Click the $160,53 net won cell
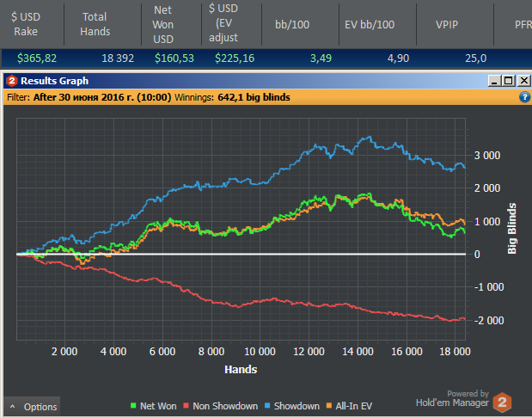 173,58
